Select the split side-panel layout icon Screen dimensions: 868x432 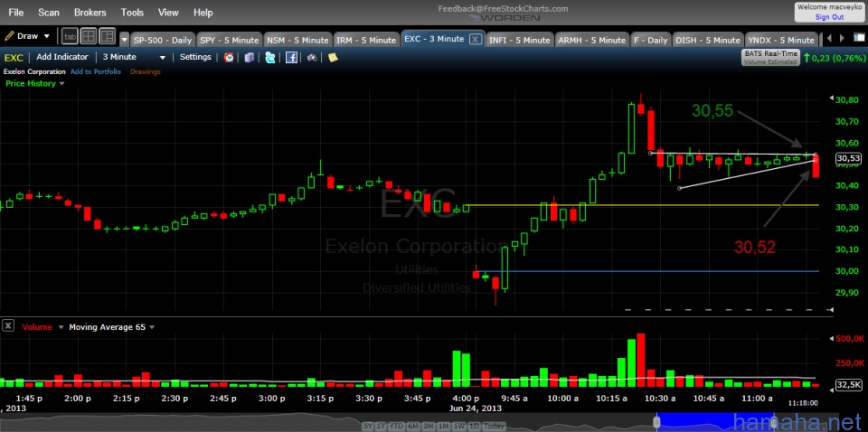107,36
